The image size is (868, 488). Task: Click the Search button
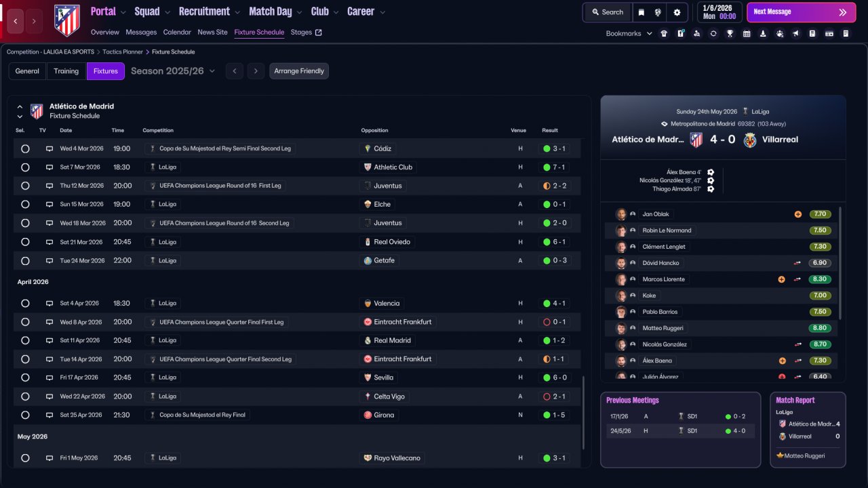click(x=607, y=12)
